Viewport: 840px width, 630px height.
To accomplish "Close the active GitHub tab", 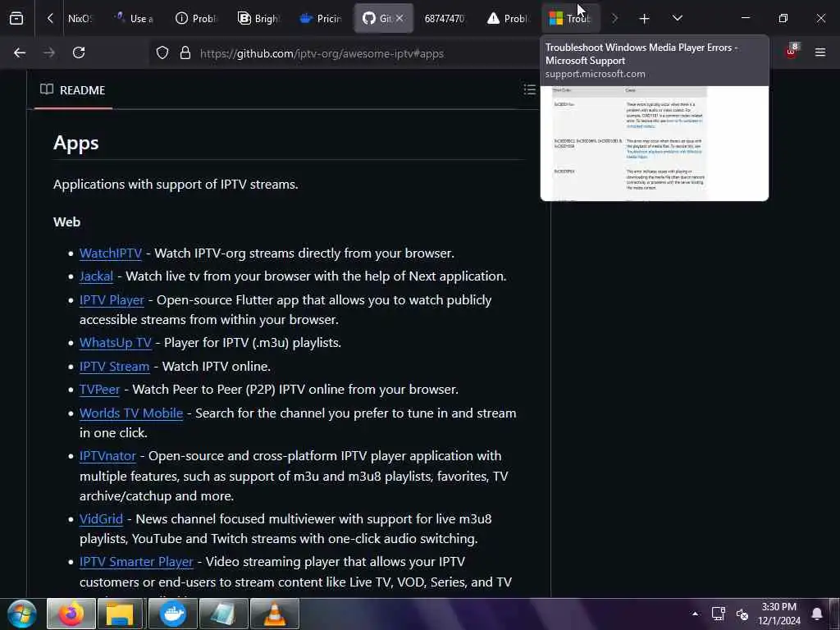I will coord(399,18).
